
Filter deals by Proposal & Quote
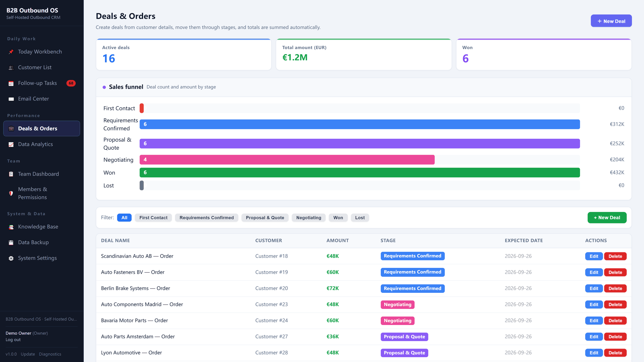(x=265, y=217)
